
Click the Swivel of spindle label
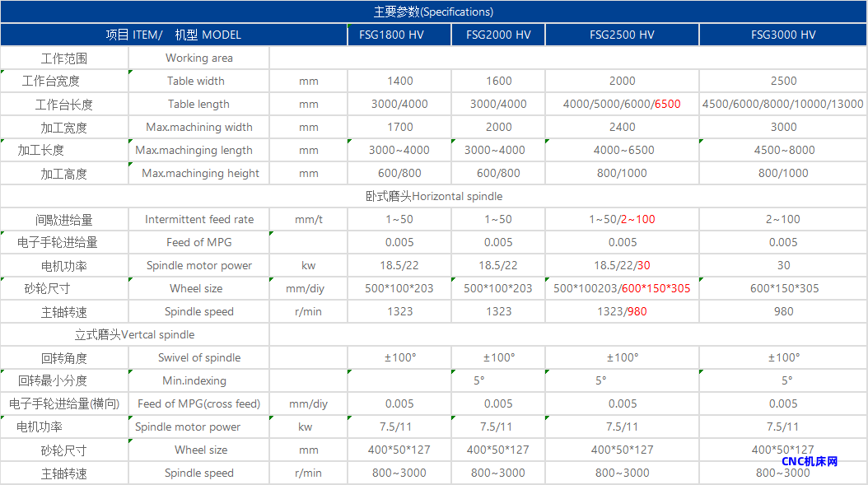pyautogui.click(x=198, y=357)
